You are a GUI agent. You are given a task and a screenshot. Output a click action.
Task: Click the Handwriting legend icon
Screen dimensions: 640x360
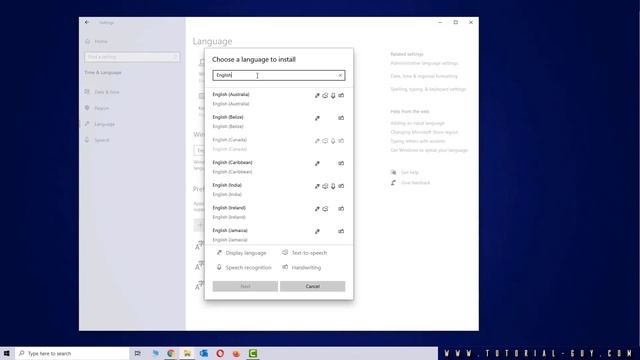285,267
